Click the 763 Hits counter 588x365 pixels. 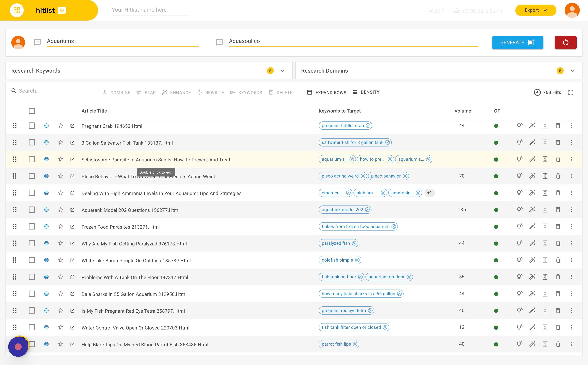tap(547, 92)
